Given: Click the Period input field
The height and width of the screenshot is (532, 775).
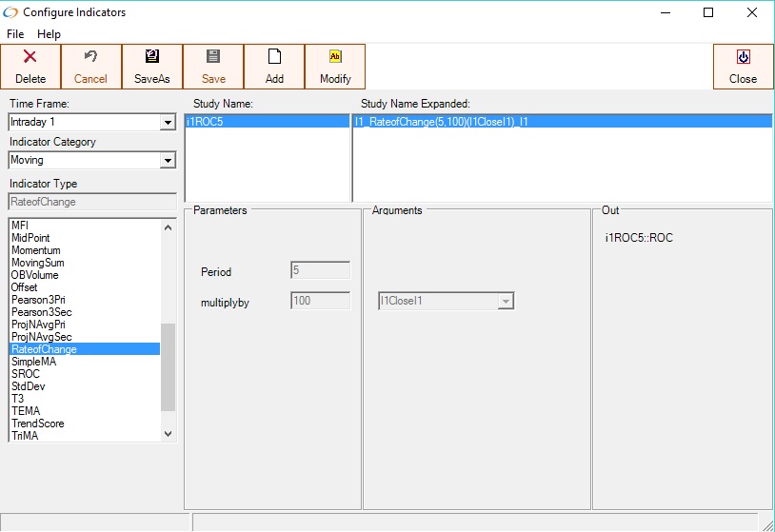Looking at the screenshot, I should pos(320,270).
